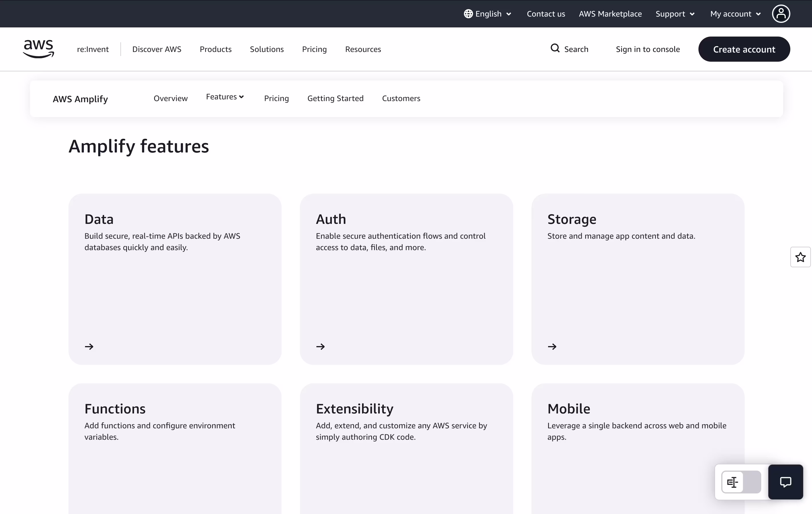The image size is (812, 514).
Task: Open the chat bubble icon
Action: tap(785, 482)
